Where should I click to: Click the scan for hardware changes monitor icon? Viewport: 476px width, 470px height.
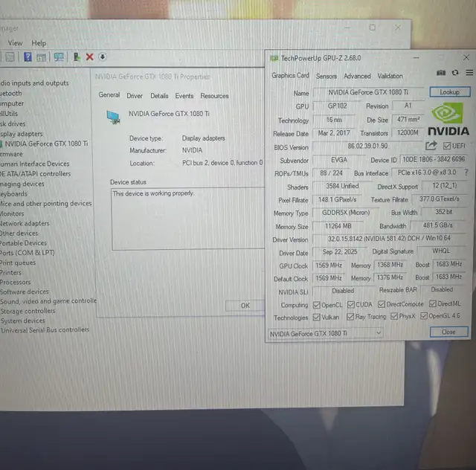pyautogui.click(x=59, y=57)
